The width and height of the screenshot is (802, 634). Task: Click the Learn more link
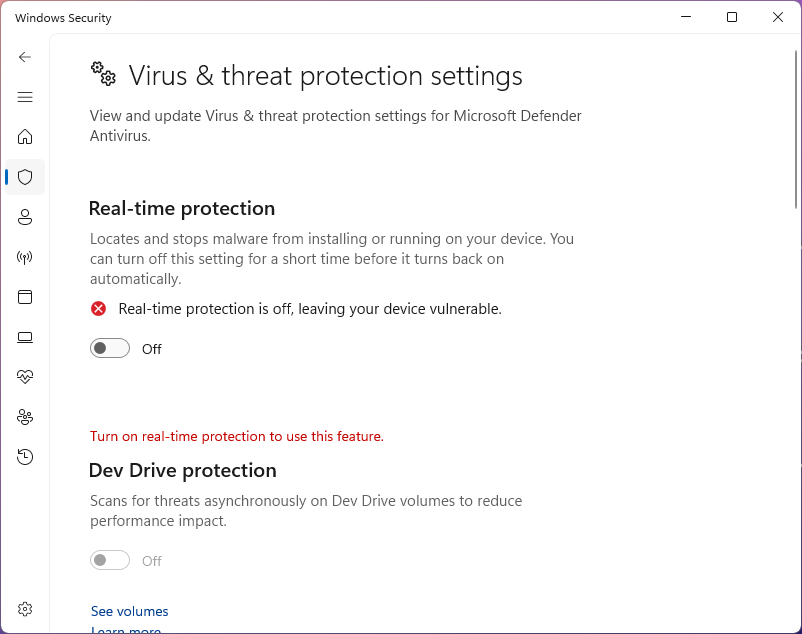(x=126, y=630)
